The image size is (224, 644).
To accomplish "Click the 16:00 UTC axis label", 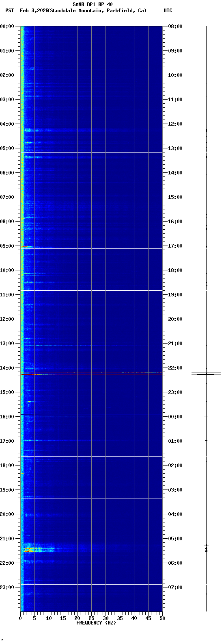I will pyautogui.click(x=175, y=222).
